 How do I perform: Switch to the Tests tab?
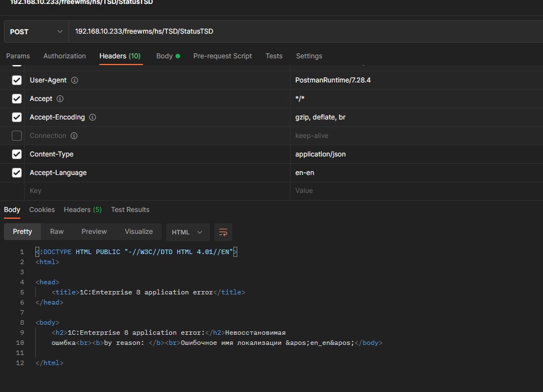click(274, 56)
